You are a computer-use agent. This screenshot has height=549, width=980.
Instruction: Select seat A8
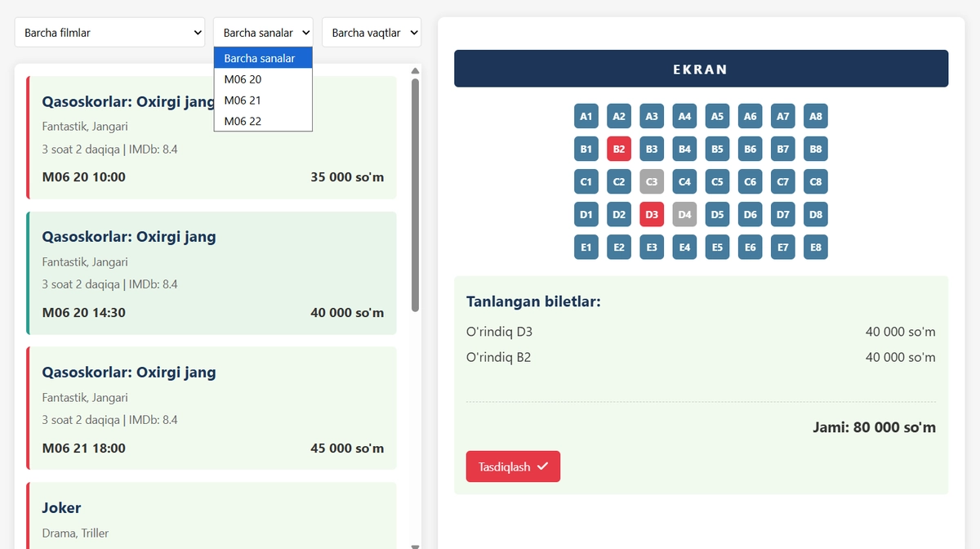point(816,116)
